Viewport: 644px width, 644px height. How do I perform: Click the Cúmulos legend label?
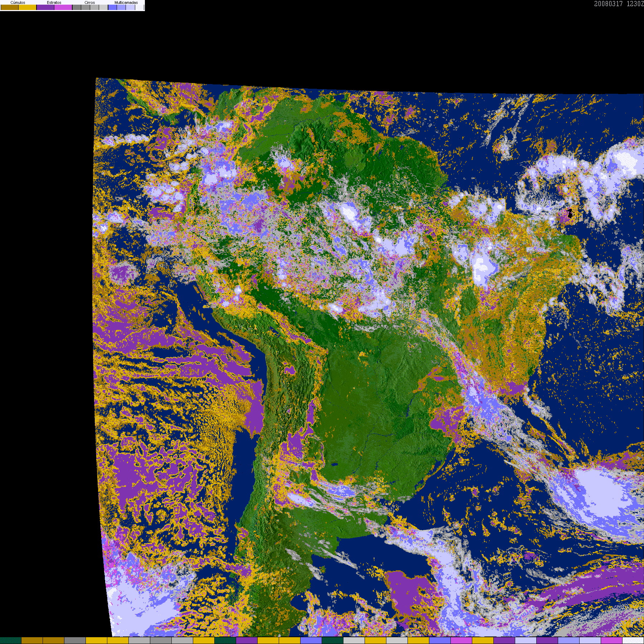pos(18,3)
